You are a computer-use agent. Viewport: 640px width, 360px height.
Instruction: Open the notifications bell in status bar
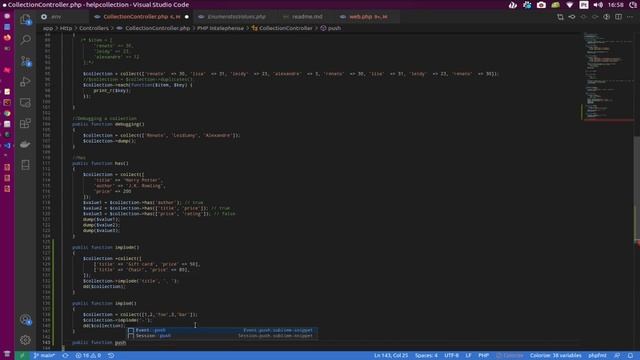coord(630,356)
